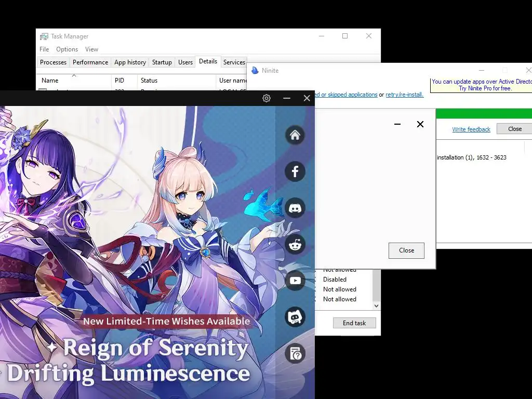Click the Drifting Luminescence banner title
The image size is (532, 399).
tap(128, 373)
